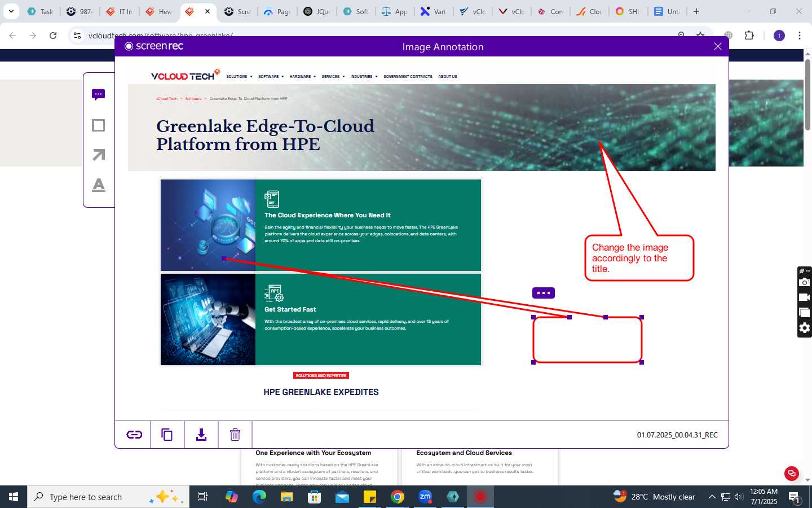This screenshot has height=508, width=812.
Task: Click 'One Experience with Your Ecosystem' heading
Action: point(313,453)
